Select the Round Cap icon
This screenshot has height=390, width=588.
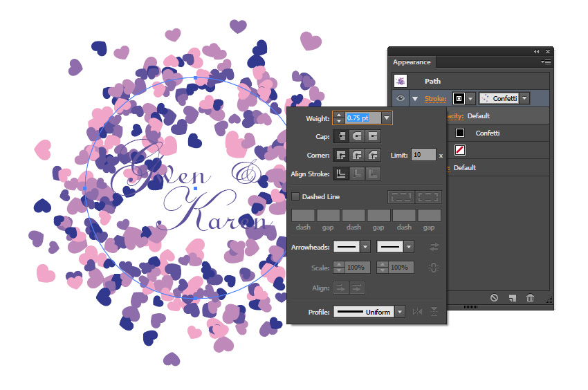(x=357, y=136)
